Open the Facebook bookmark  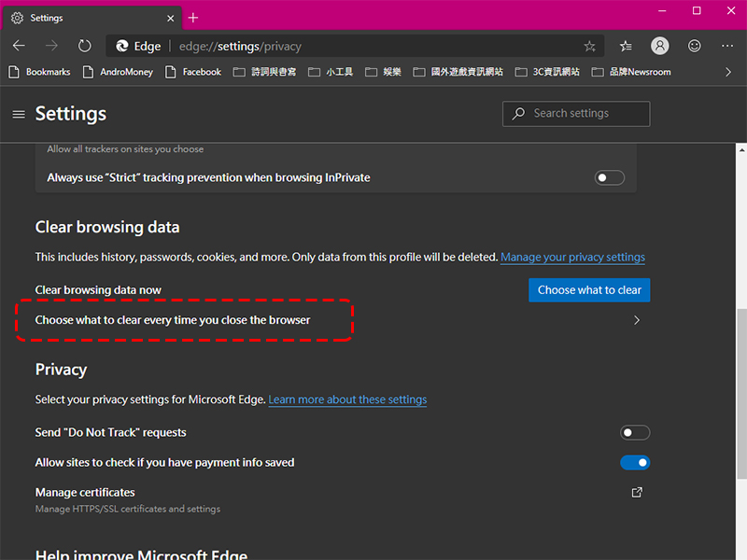tap(193, 72)
